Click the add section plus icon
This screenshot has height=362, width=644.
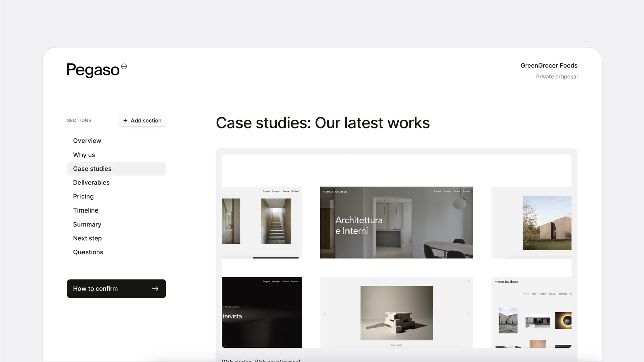click(125, 121)
